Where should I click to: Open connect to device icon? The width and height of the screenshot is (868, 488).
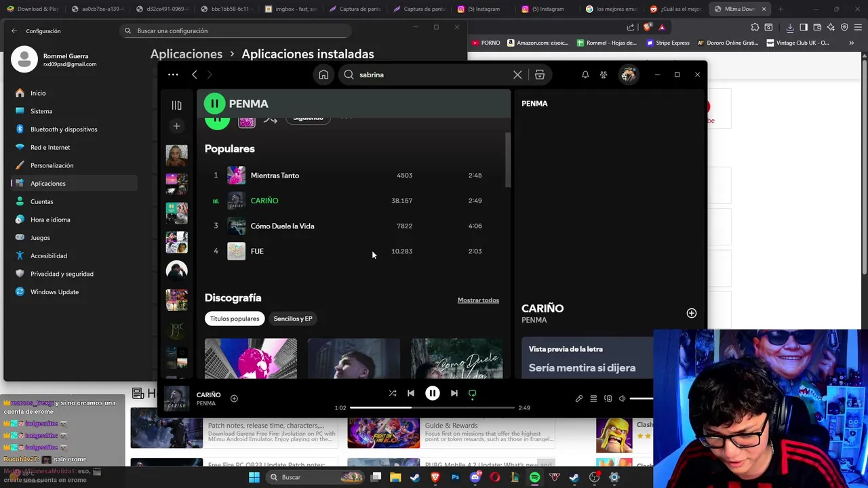pos(608,399)
